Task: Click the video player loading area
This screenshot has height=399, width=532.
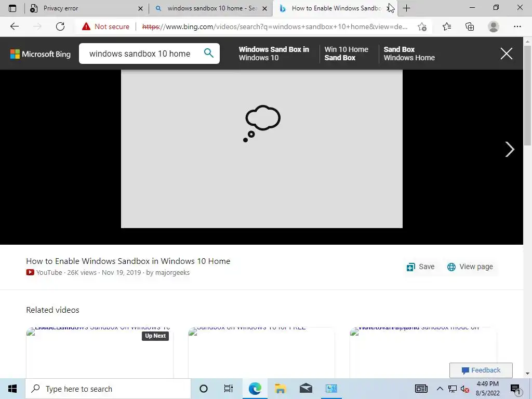Action: (x=262, y=149)
